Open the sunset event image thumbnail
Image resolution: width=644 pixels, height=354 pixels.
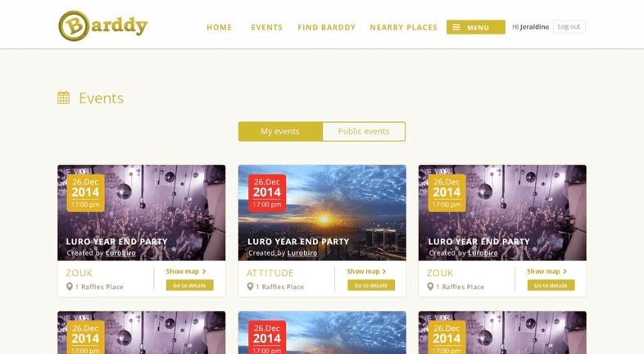coord(322,213)
